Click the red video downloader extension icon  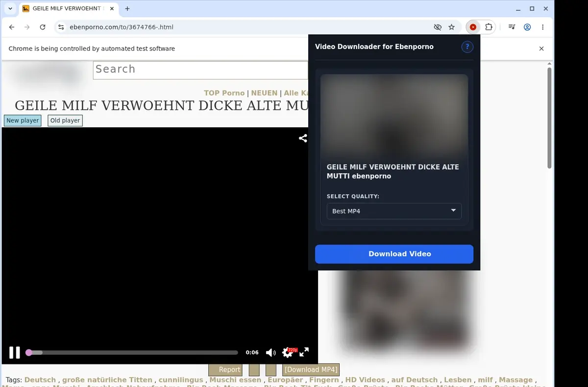pyautogui.click(x=473, y=27)
